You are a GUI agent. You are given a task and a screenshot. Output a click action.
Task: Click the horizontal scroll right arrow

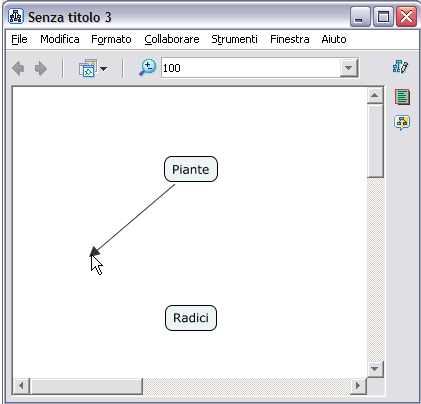click(x=358, y=386)
